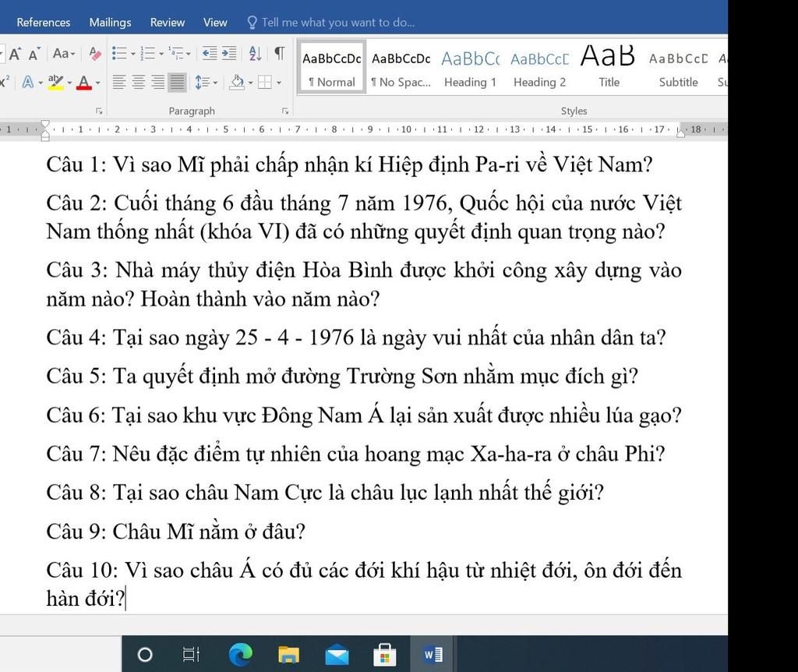Viewport: 798px width, 672px height.
Task: Apply borders to the selection
Action: 265,82
